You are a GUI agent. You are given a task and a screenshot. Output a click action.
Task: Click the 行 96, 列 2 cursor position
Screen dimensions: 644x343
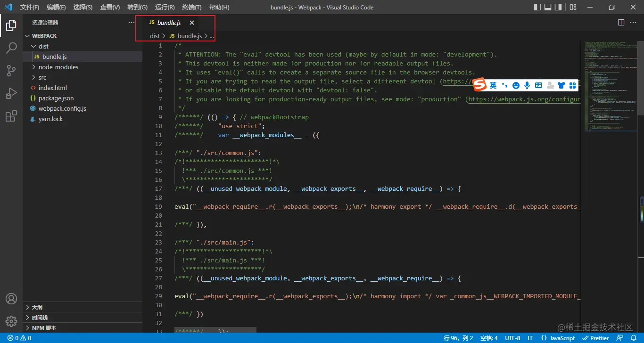coord(458,338)
